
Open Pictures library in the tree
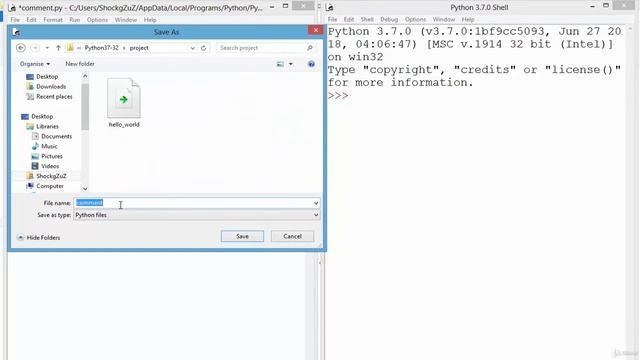47,156
